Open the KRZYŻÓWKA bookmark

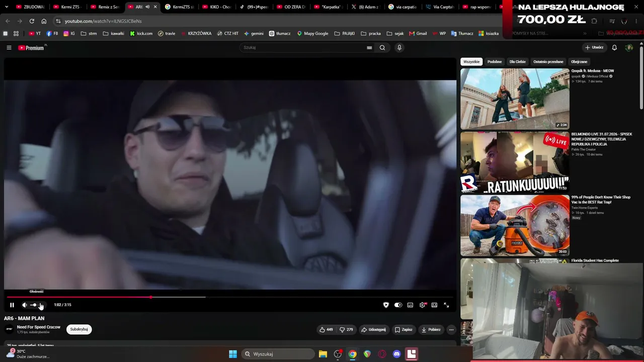tap(196, 34)
